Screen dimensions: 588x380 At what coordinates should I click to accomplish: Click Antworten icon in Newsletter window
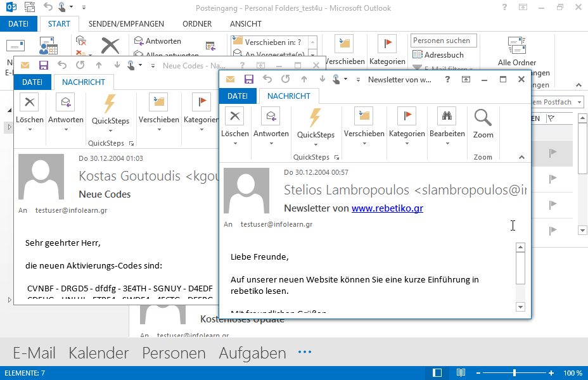pyautogui.click(x=271, y=116)
